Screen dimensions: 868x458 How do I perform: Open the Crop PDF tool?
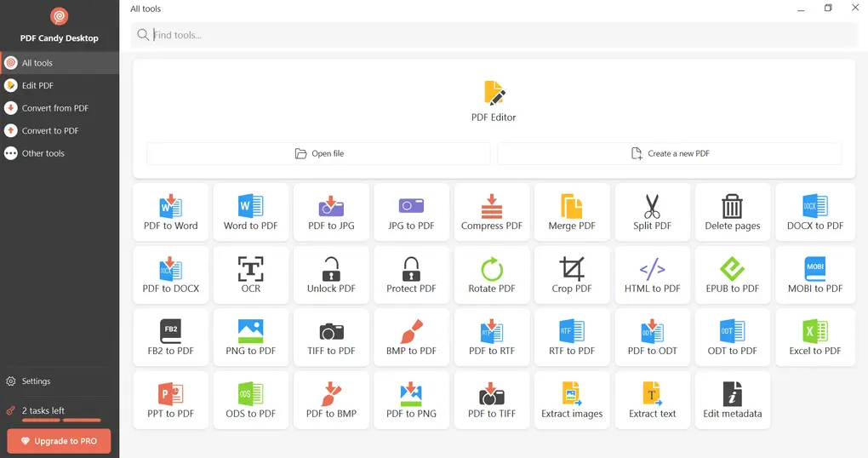[x=572, y=275]
